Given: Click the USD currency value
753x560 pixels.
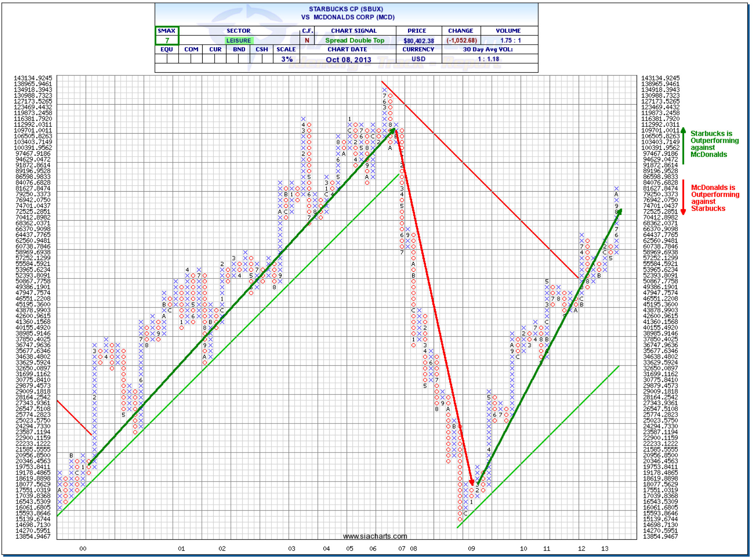Looking at the screenshot, I should [418, 59].
